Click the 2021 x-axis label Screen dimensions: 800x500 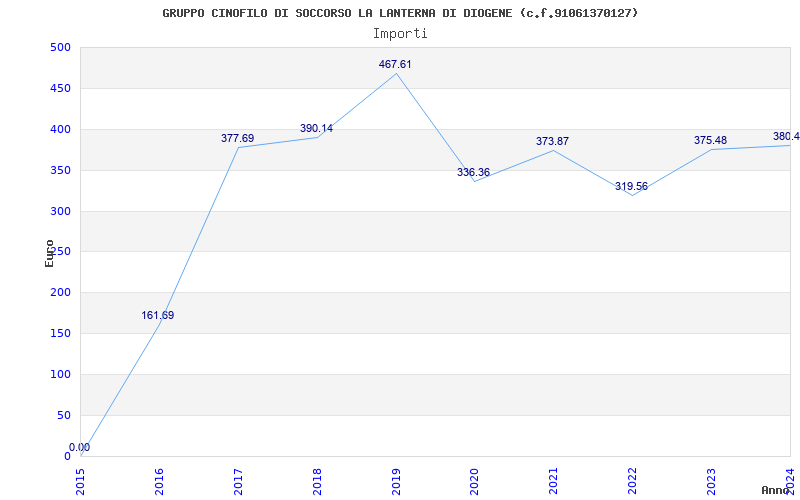pos(554,481)
